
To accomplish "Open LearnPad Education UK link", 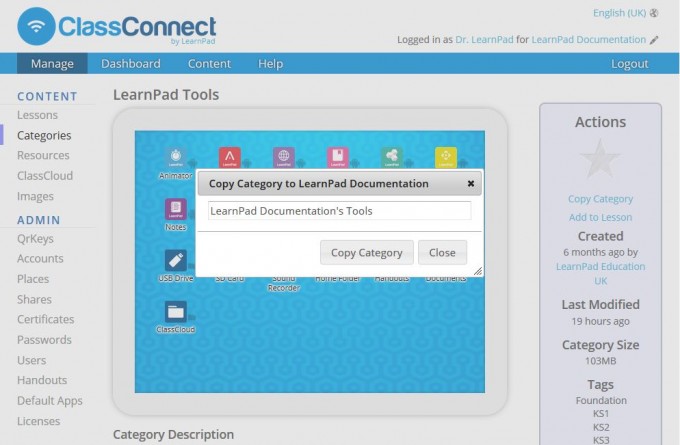I will click(x=600, y=274).
